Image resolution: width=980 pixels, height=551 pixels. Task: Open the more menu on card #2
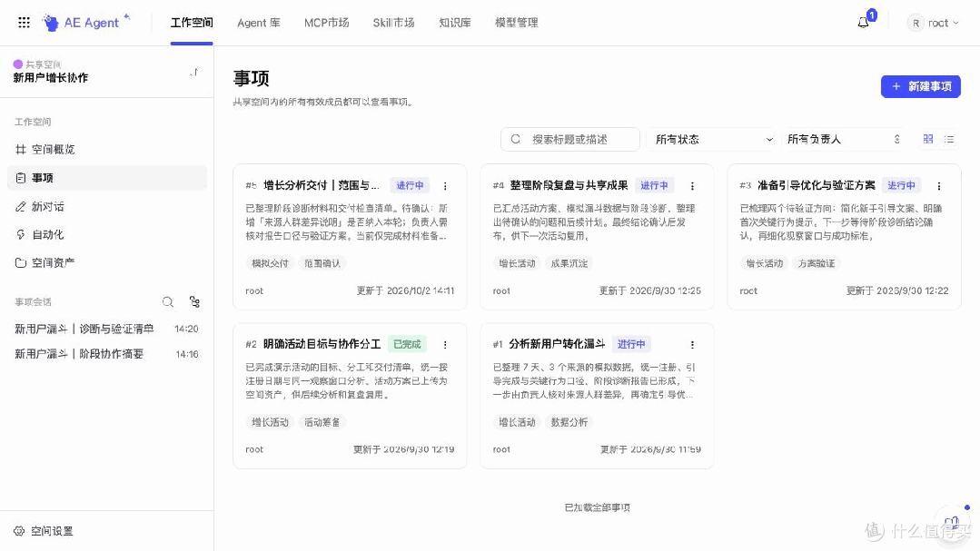coord(445,345)
